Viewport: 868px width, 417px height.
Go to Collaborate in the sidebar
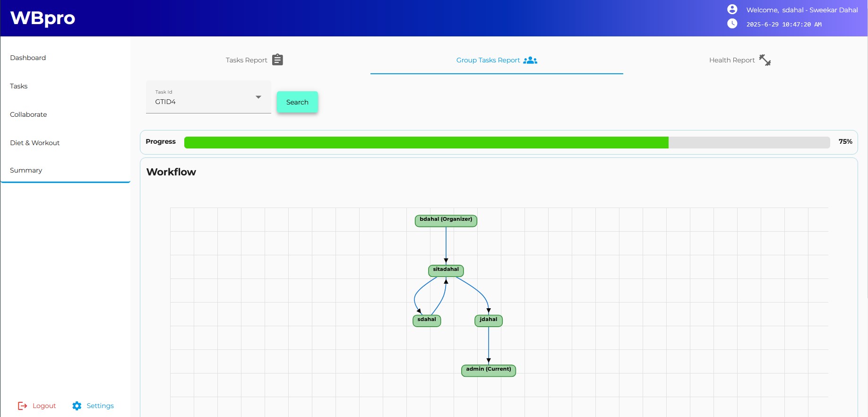(x=28, y=114)
